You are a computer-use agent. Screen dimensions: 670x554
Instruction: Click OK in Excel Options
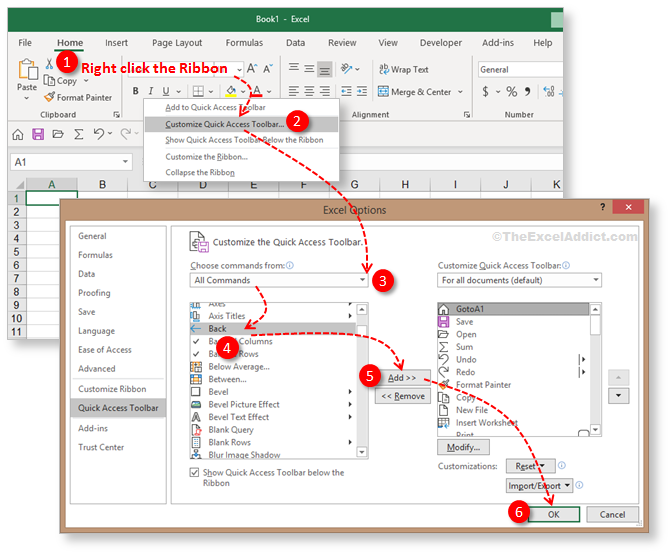pyautogui.click(x=553, y=514)
